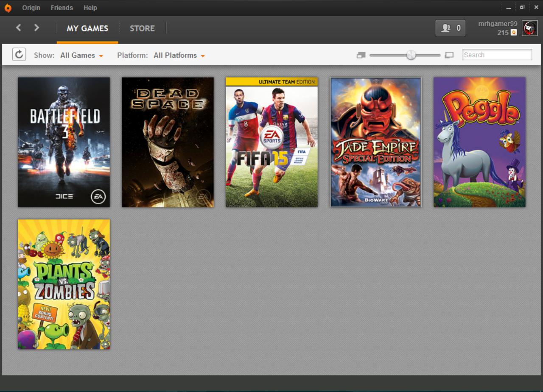The image size is (543, 392).
Task: Select the Battlefield 3 game cover
Action: [64, 142]
